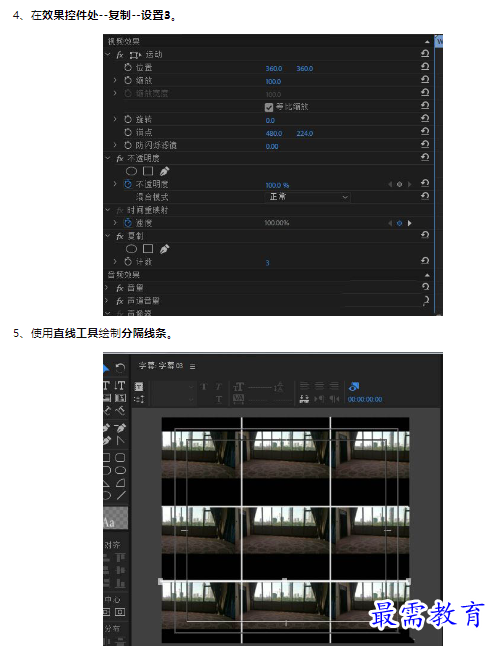Click New Title Based on Current icon
The image size is (493, 646).
139,386
